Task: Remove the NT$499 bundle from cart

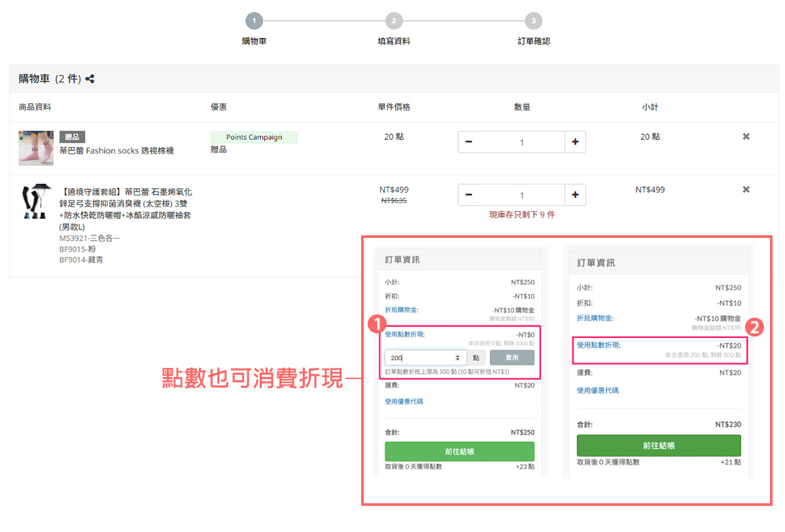Action: pyautogui.click(x=746, y=190)
